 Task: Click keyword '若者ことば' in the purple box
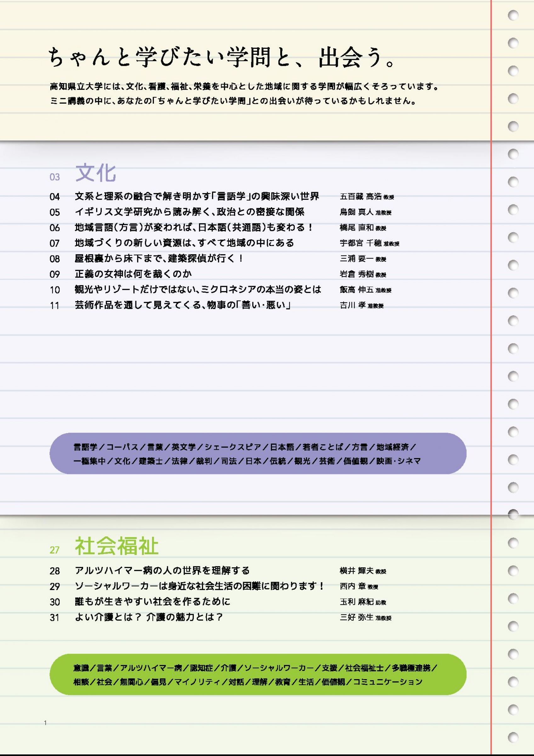point(323,447)
